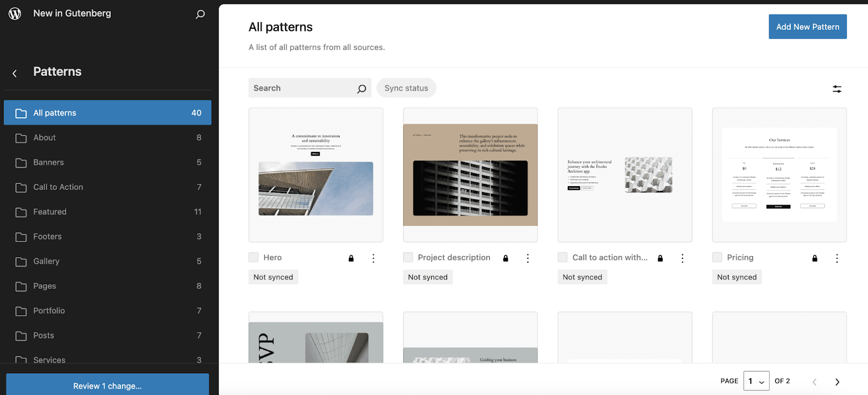Click the Call to action with... title
The height and width of the screenshot is (395, 868).
pyautogui.click(x=610, y=258)
